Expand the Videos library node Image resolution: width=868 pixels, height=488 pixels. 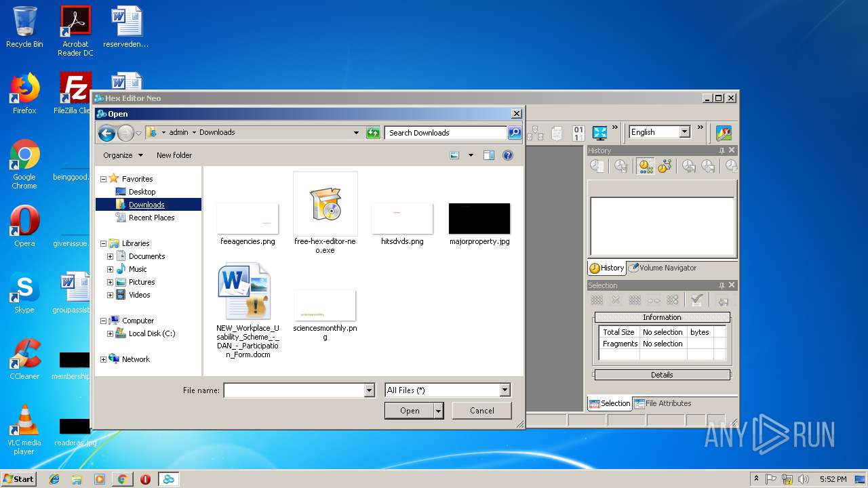tap(110, 295)
